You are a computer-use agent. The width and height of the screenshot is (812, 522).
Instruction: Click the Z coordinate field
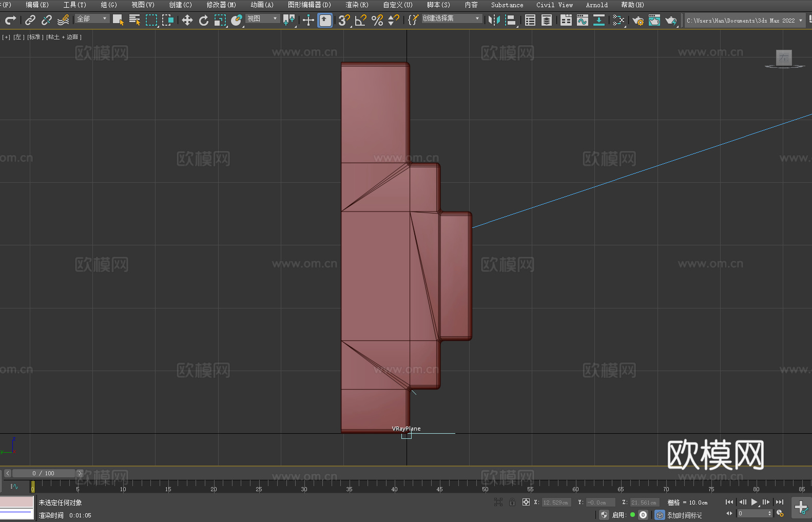tap(644, 502)
